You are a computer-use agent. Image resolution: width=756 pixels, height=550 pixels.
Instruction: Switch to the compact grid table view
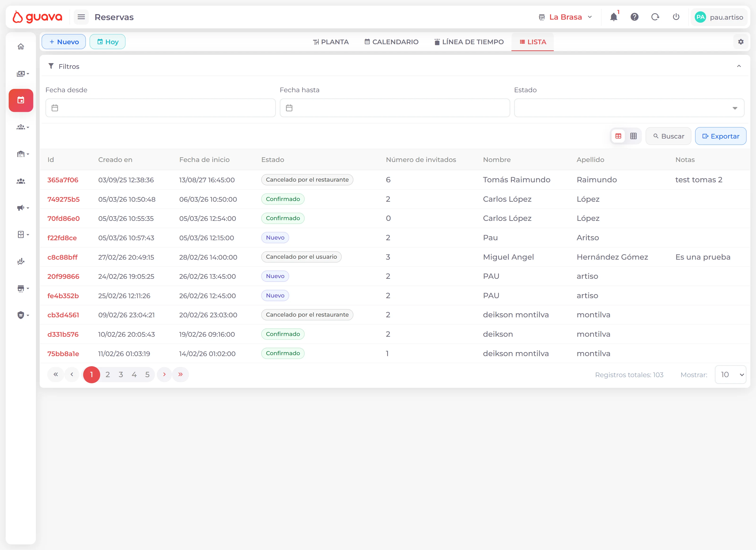[633, 136]
